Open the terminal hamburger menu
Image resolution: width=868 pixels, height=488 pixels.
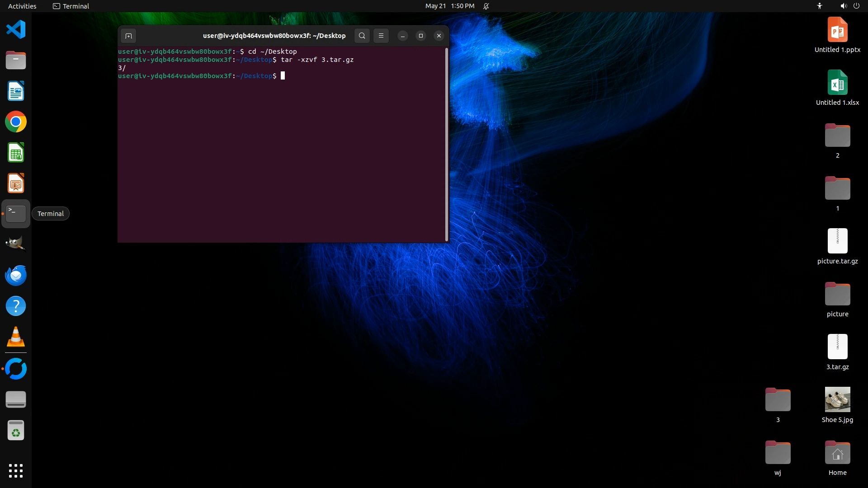click(x=381, y=36)
